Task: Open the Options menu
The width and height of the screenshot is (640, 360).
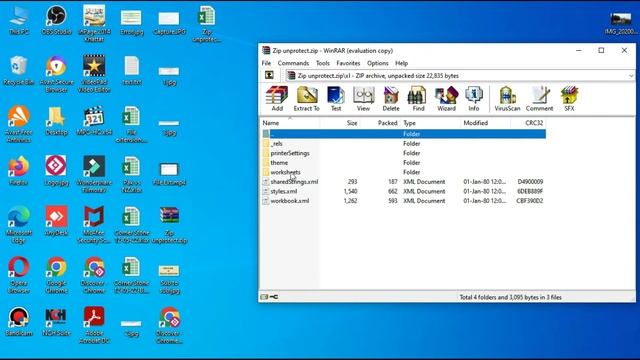Action: (378, 63)
